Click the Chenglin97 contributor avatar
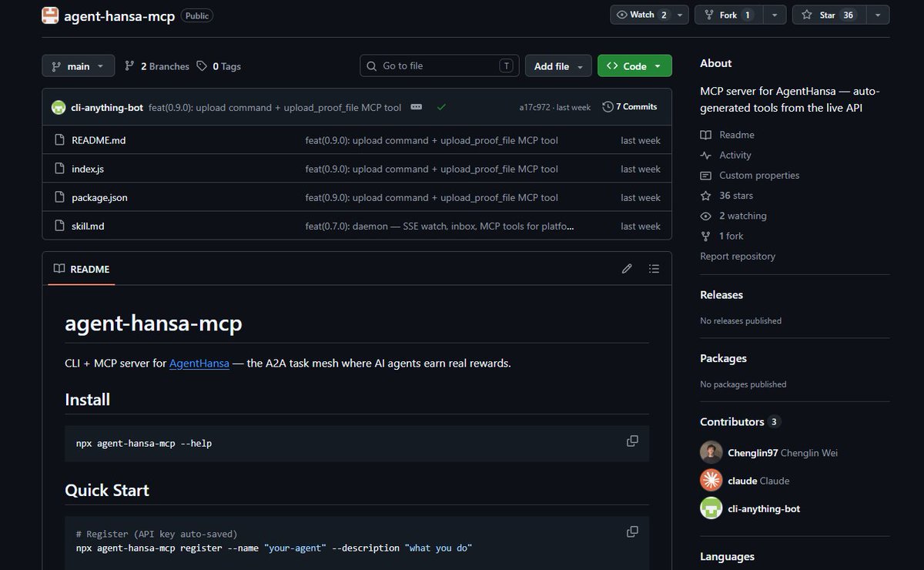 (711, 453)
